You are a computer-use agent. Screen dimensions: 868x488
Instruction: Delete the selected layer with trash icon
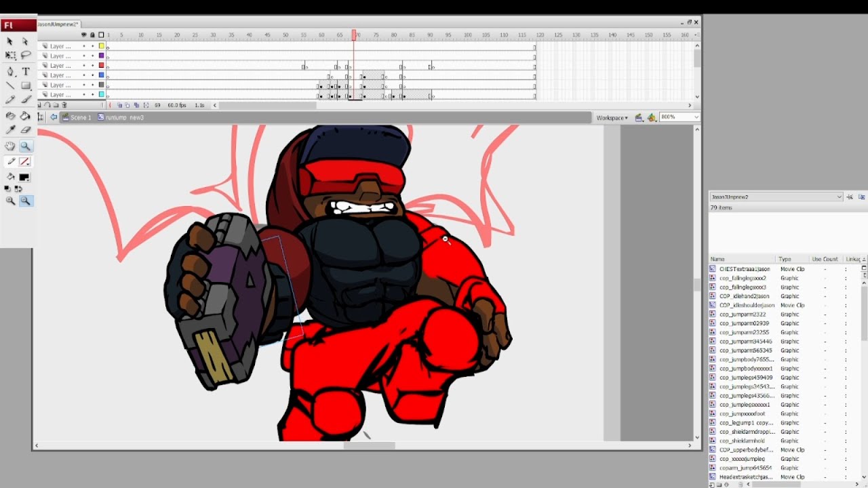click(64, 105)
